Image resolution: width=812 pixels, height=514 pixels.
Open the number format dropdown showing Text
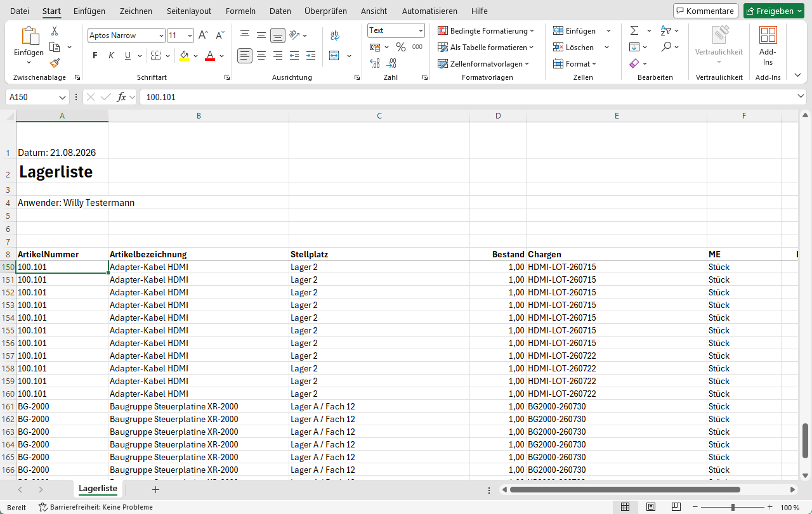421,30
